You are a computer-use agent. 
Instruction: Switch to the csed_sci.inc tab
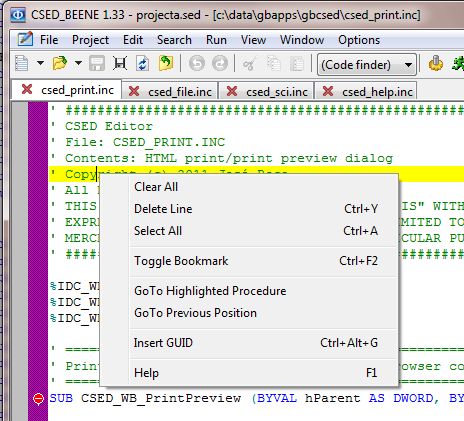pyautogui.click(x=277, y=91)
